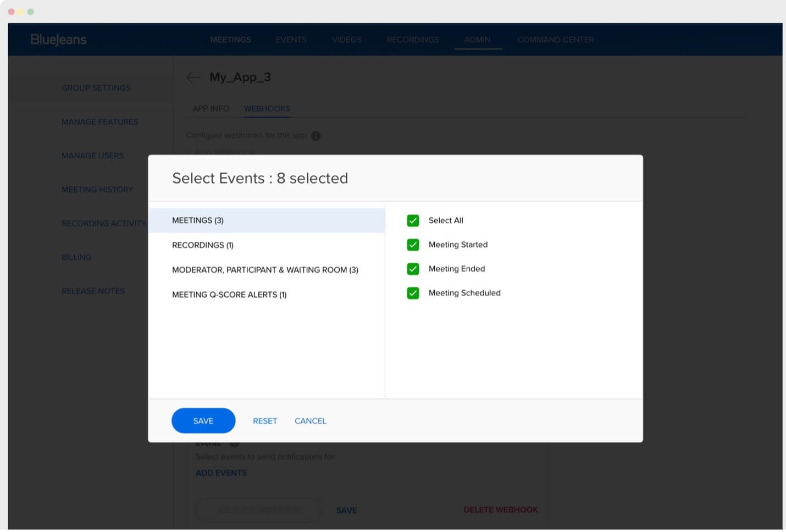
Task: Open the webhooks configuration info tooltip
Action: click(x=315, y=136)
